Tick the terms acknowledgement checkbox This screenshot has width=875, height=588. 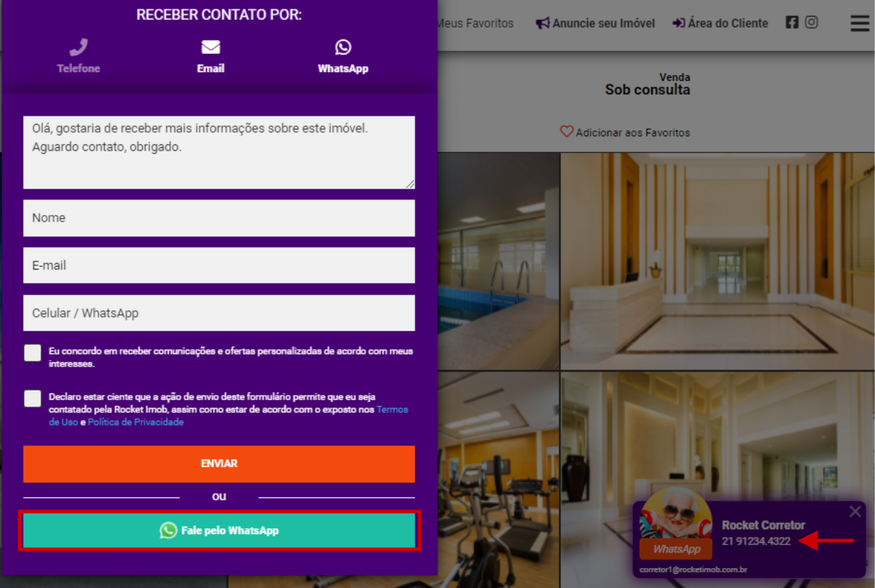pyautogui.click(x=32, y=399)
